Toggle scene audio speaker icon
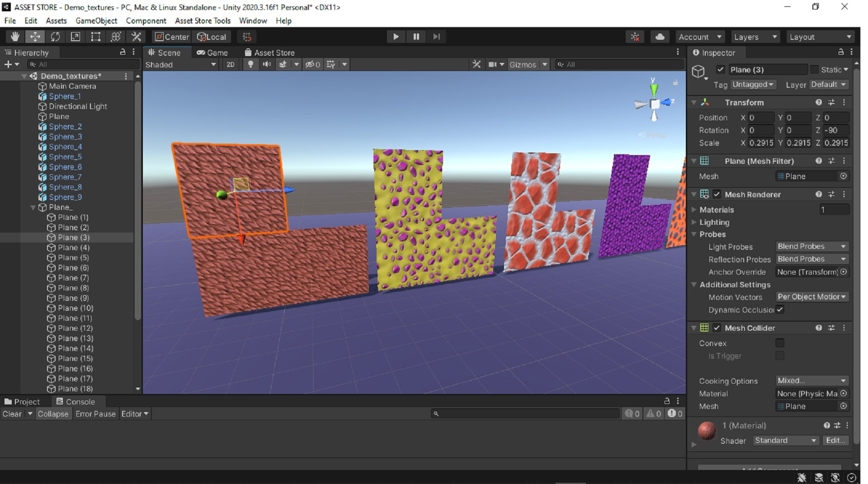The image size is (868, 484). (267, 64)
